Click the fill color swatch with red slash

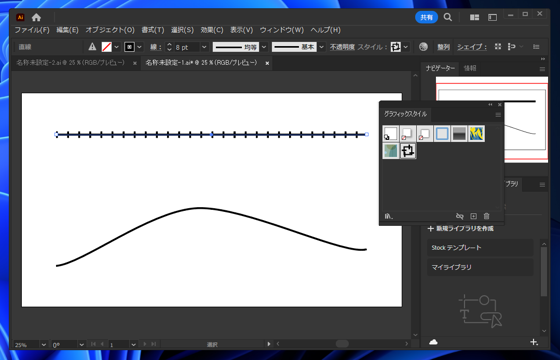tap(106, 47)
